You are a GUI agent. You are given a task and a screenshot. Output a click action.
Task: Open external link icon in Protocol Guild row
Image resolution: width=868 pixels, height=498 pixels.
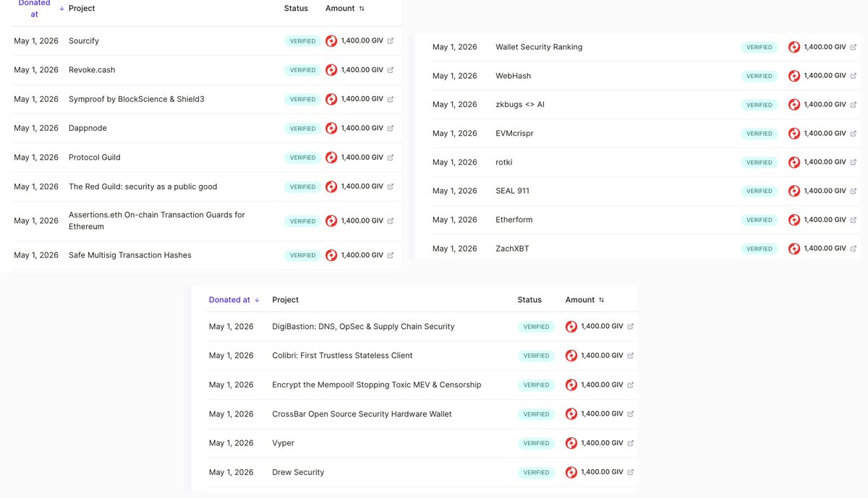click(391, 158)
